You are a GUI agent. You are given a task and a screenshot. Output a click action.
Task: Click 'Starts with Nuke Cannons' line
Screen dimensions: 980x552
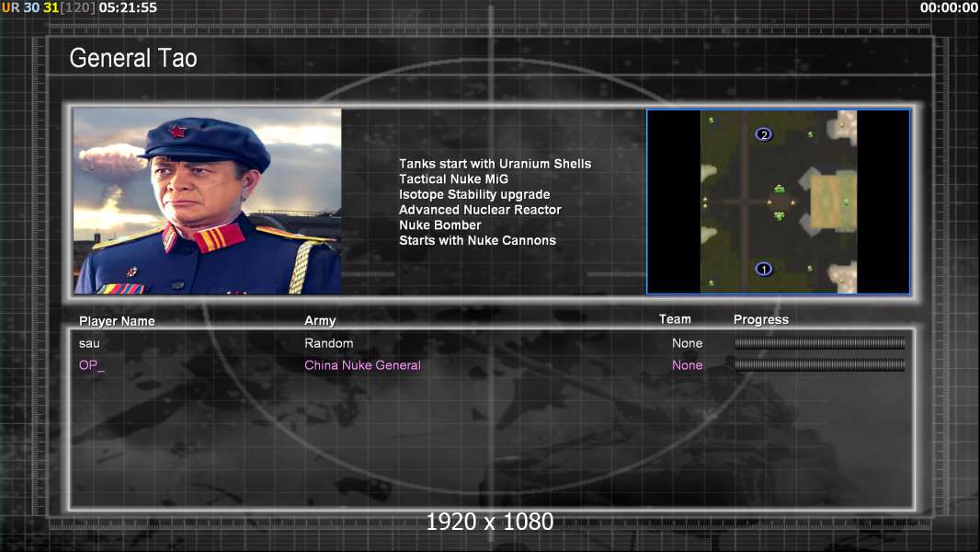click(477, 241)
